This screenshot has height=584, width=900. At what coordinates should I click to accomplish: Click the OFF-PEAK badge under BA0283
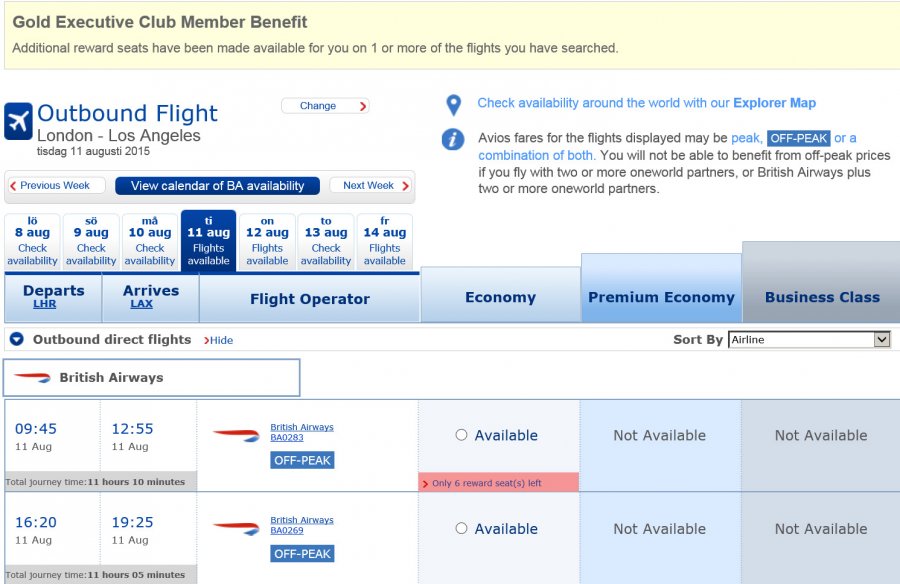302,460
